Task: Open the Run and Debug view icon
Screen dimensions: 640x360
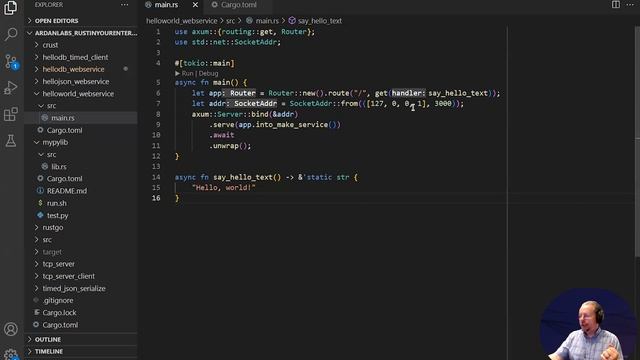Action: pos(11,88)
